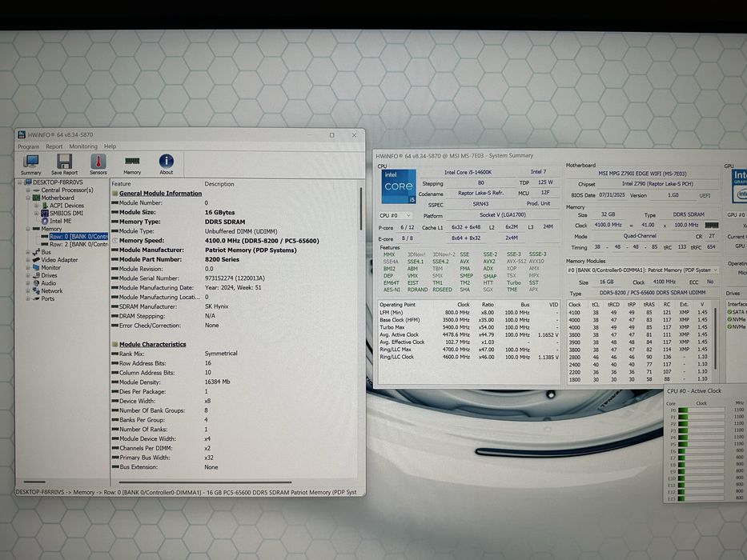Collapse the Memory tree node
Image resolution: width=747 pixels, height=560 pixels.
click(28, 229)
